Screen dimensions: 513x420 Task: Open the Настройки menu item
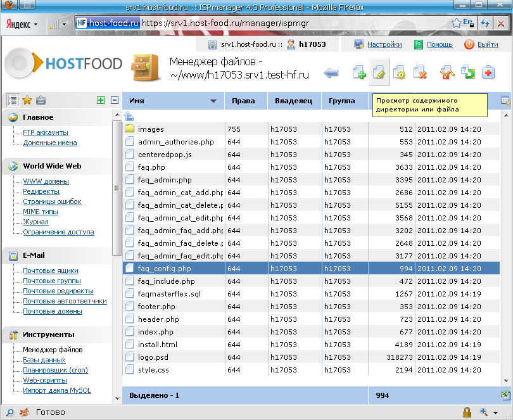pyautogui.click(x=384, y=44)
